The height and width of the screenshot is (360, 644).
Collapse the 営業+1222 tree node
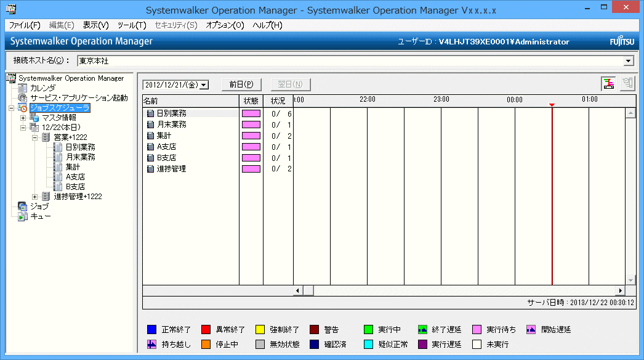tap(34, 137)
